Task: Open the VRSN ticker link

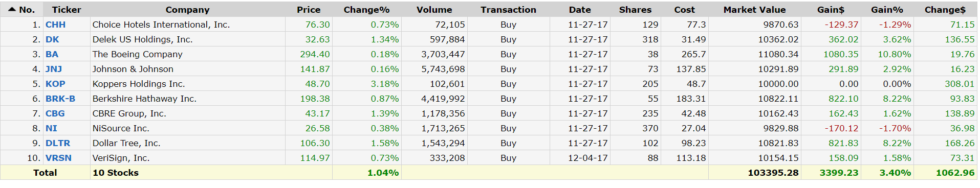Action: coord(58,158)
